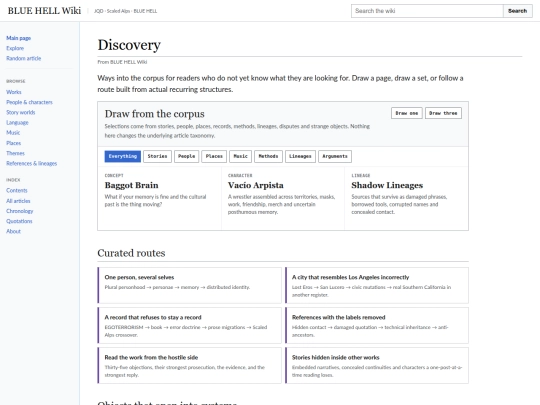Click the Draw three button

443,113
